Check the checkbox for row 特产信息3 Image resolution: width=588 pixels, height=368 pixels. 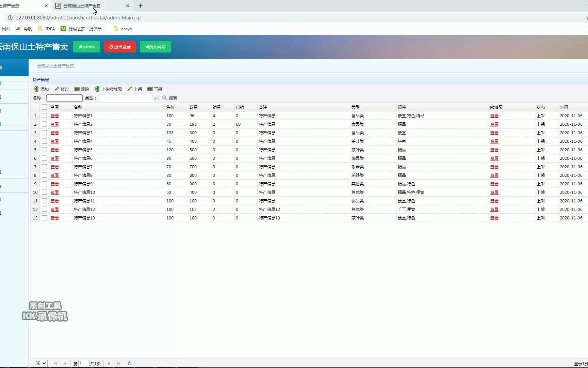tap(44, 133)
